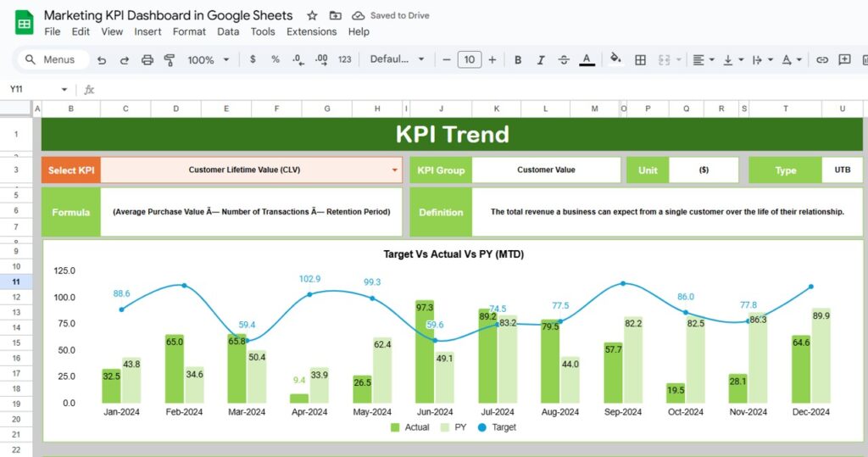Insert a comment
The width and height of the screenshot is (868, 457).
pyautogui.click(x=844, y=60)
